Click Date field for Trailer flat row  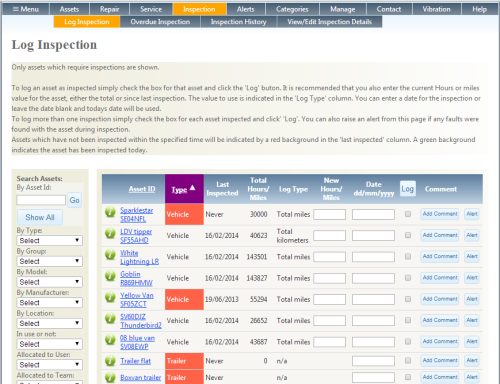373,361
